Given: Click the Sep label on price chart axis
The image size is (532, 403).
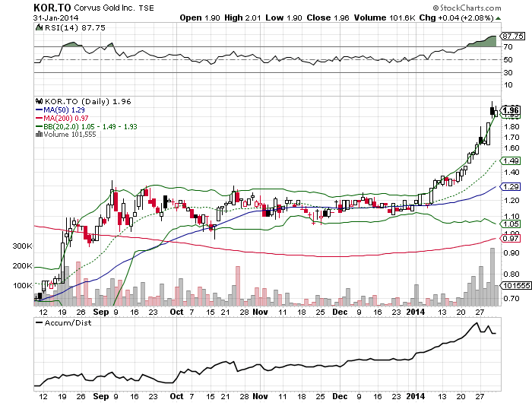Looking at the screenshot, I should pos(101,312).
